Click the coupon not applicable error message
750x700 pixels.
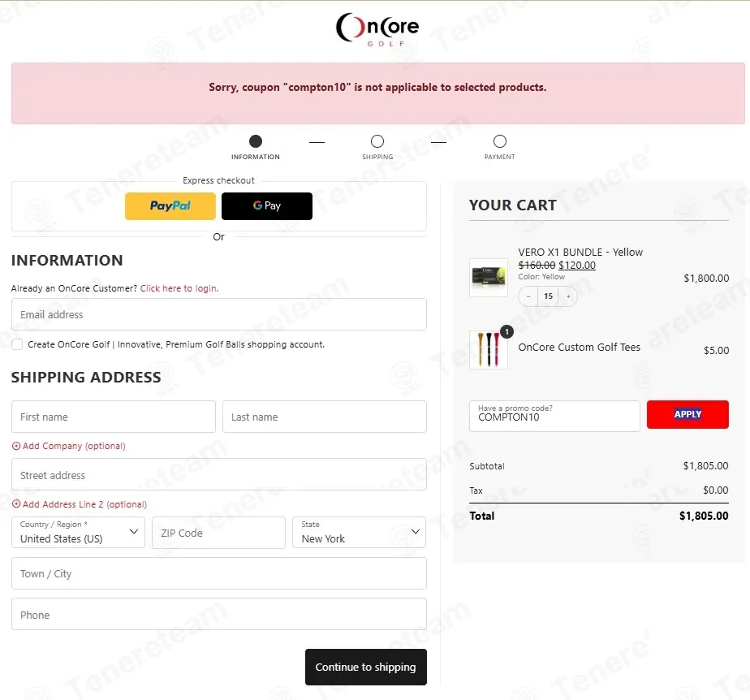point(377,88)
